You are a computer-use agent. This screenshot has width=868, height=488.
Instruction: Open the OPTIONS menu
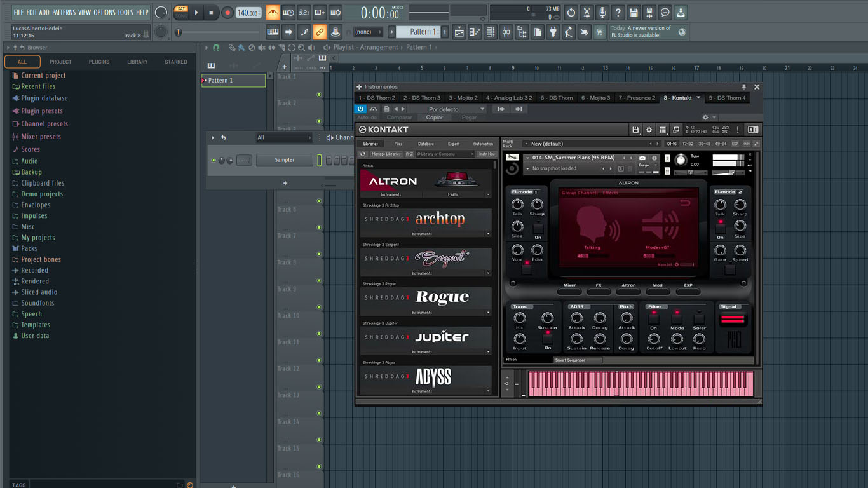point(104,13)
